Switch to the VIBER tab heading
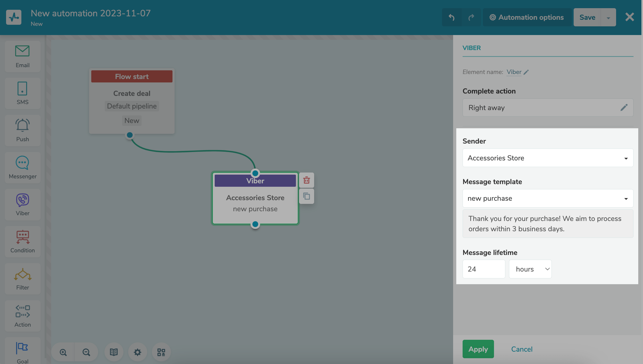Screen dimensions: 643x364 (472, 48)
